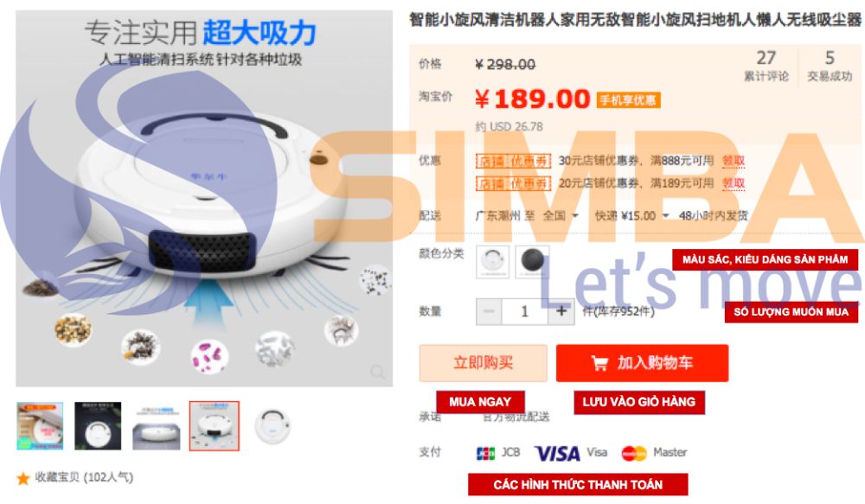Click the star favorite icon beside 收藏宝贝
Screen dimensions: 865x504
pyautogui.click(x=23, y=478)
